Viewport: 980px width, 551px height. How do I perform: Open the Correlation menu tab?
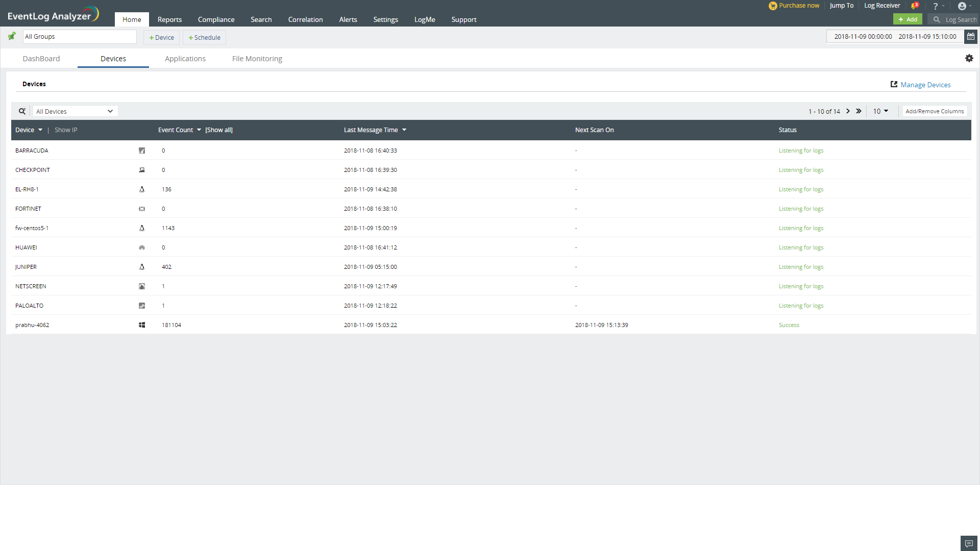(x=305, y=19)
